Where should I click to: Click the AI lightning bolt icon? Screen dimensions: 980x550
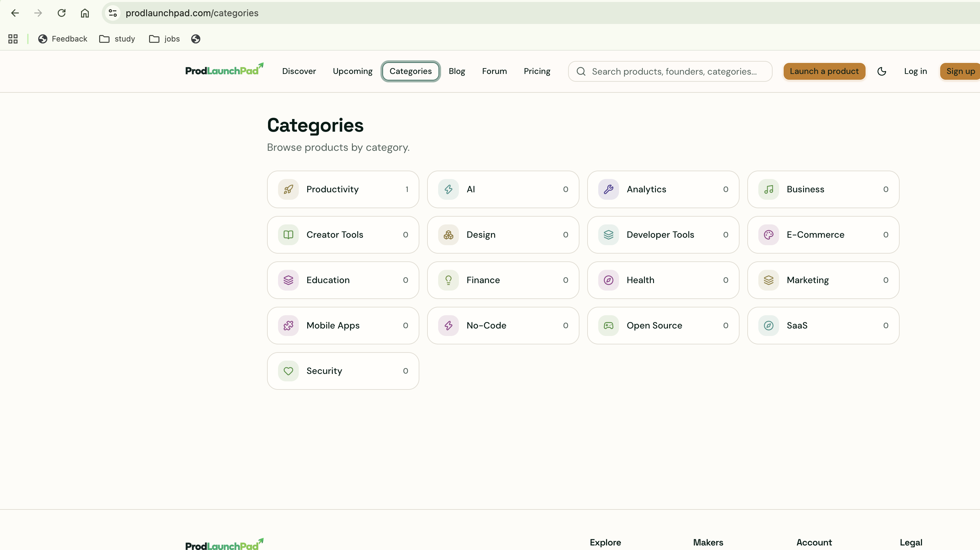coord(449,189)
